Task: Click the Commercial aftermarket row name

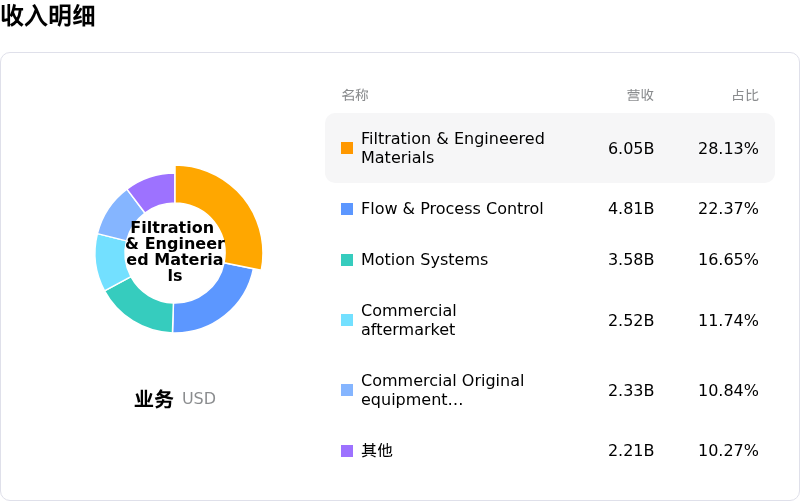Action: coord(409,320)
